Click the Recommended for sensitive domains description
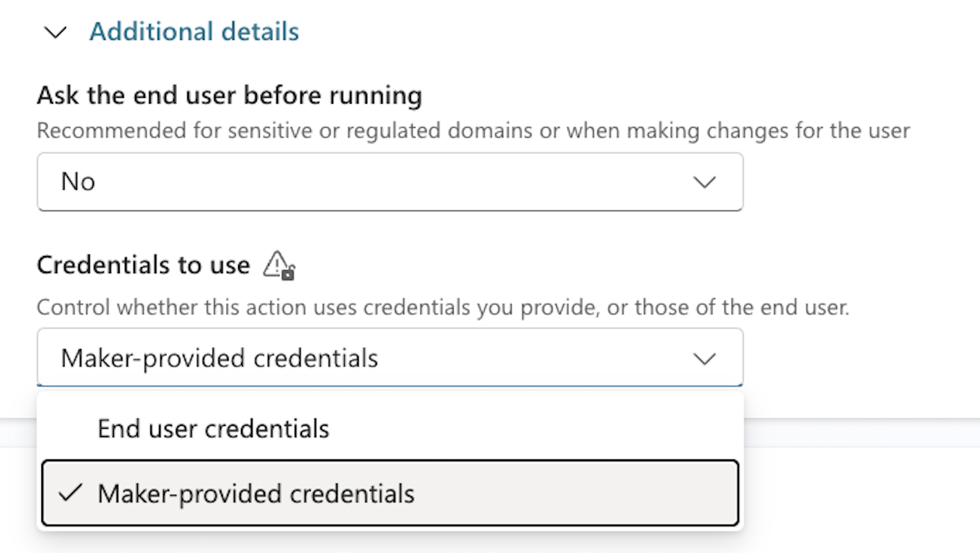This screenshot has height=553, width=980. (473, 131)
